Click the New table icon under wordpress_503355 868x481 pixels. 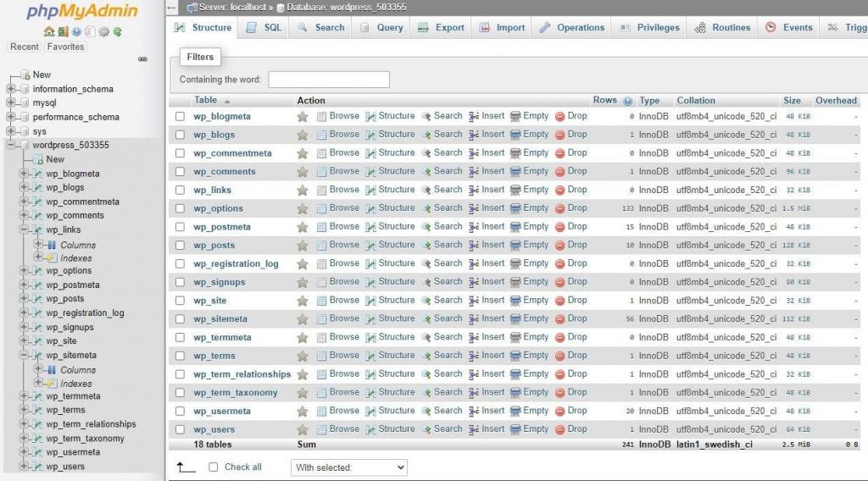[37, 159]
